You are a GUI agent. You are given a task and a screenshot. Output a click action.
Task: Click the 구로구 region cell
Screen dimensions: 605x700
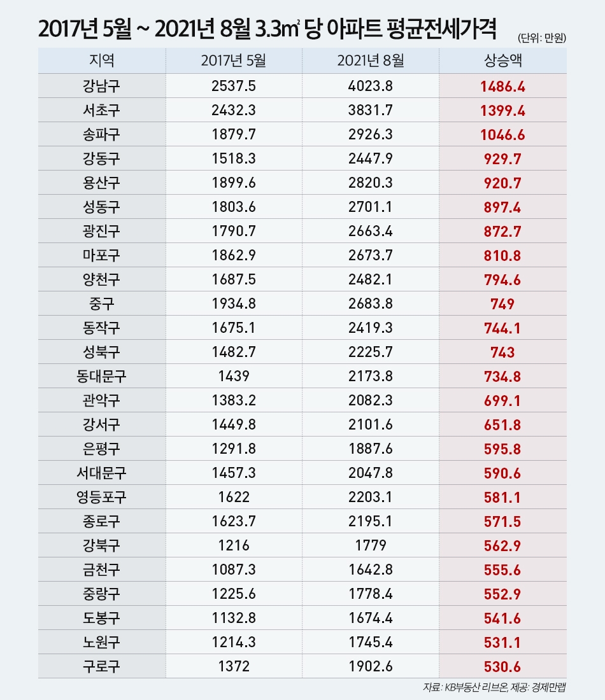(x=101, y=666)
